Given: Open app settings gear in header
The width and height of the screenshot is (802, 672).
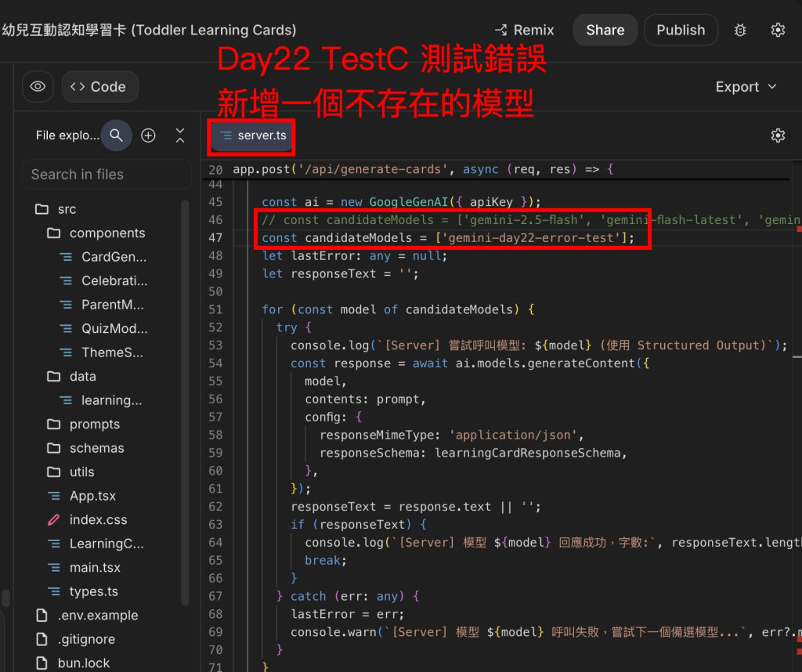Looking at the screenshot, I should click(778, 31).
